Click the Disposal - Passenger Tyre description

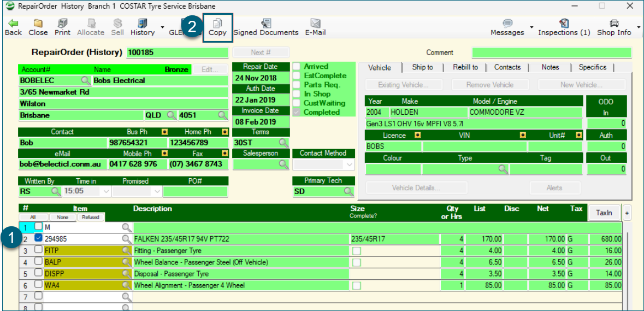point(241,274)
